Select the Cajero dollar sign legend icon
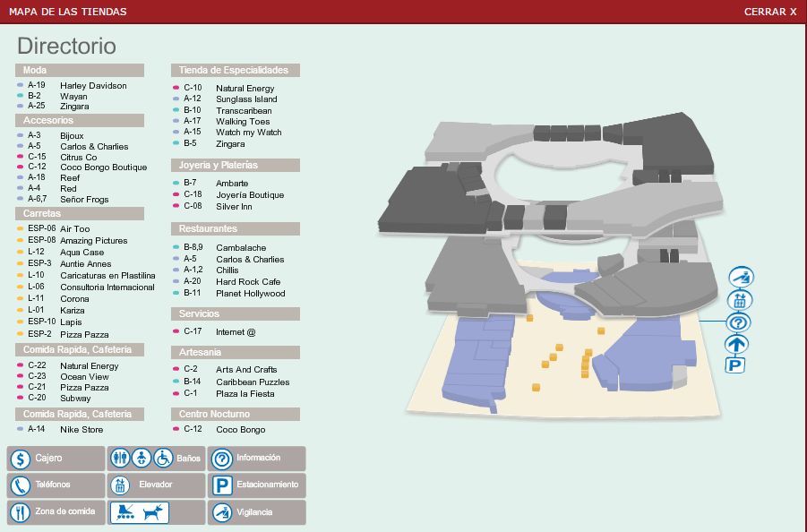 click(x=21, y=459)
